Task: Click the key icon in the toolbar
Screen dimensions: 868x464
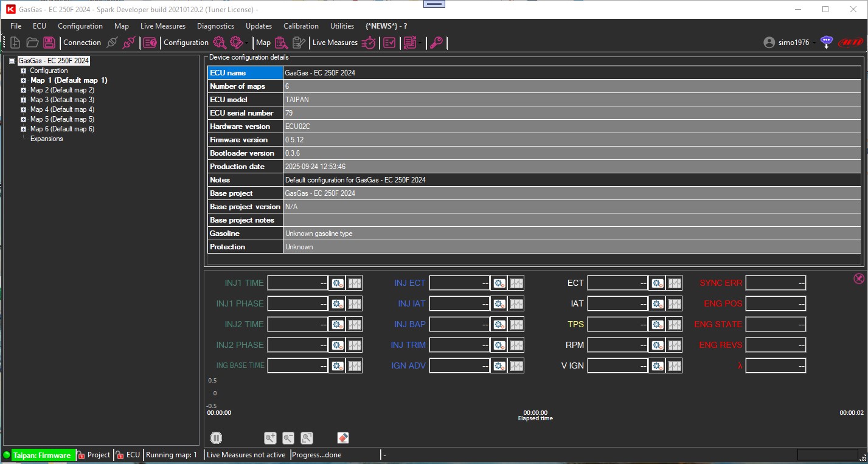Action: tap(436, 43)
